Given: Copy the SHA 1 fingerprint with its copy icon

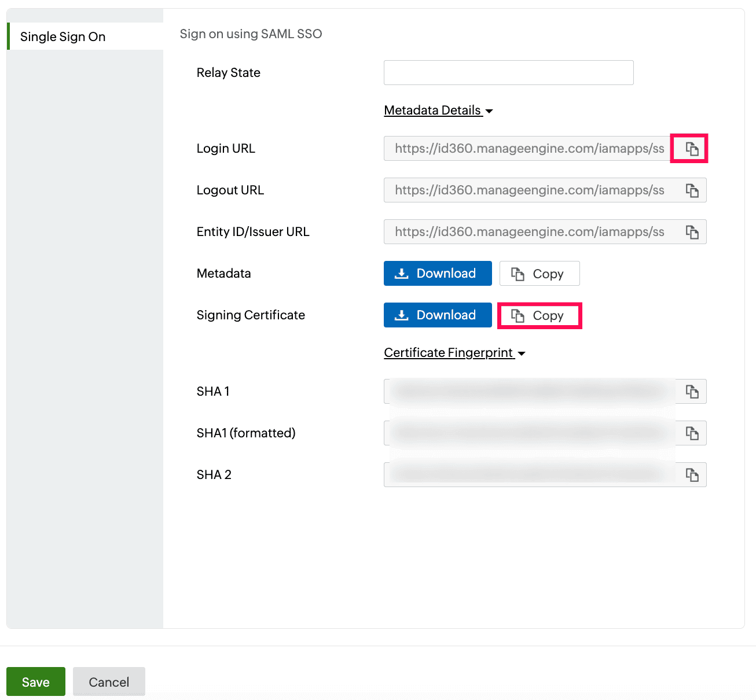Looking at the screenshot, I should (x=691, y=391).
